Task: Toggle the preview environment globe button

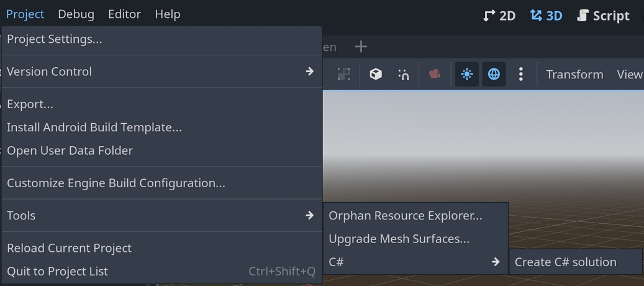Action: [494, 75]
